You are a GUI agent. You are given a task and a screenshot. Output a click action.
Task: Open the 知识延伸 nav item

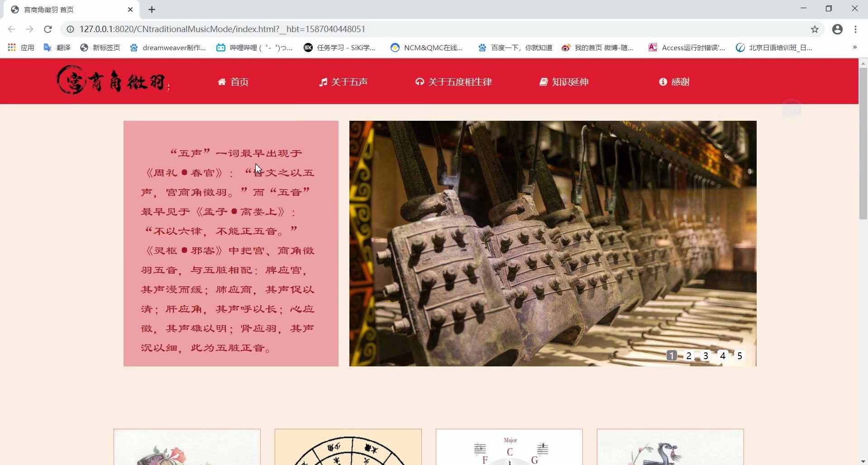tap(564, 82)
